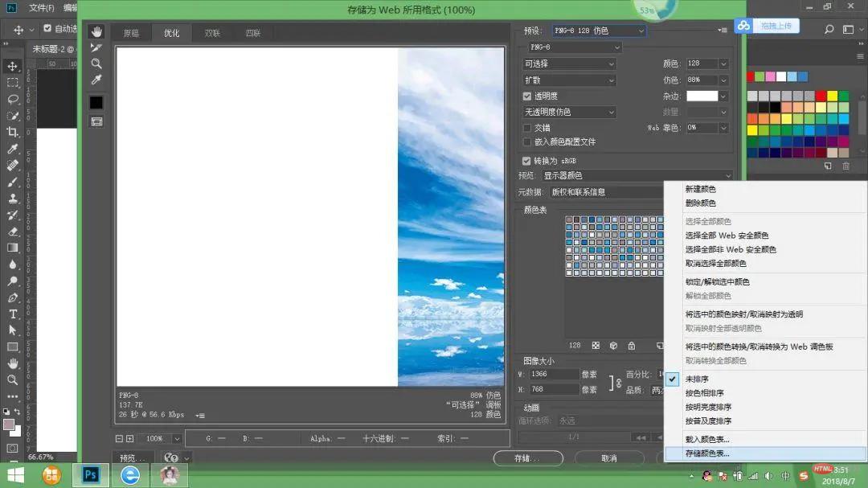Toggle the 自动选择 checkbox in options bar
Screen dimensions: 868x488
pyautogui.click(x=47, y=28)
